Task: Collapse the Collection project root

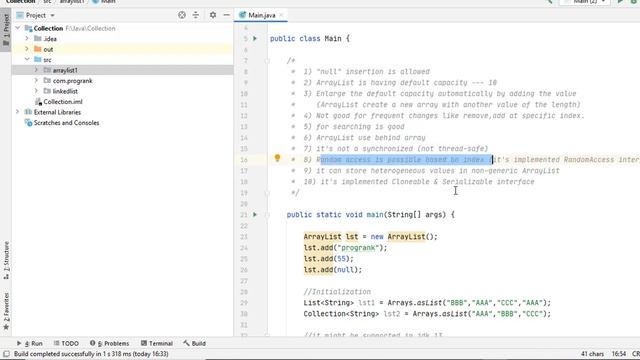Action: [x=18, y=28]
